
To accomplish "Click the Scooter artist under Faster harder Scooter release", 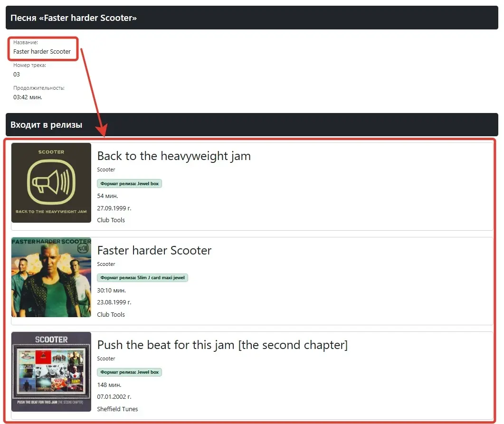I will pos(106,264).
